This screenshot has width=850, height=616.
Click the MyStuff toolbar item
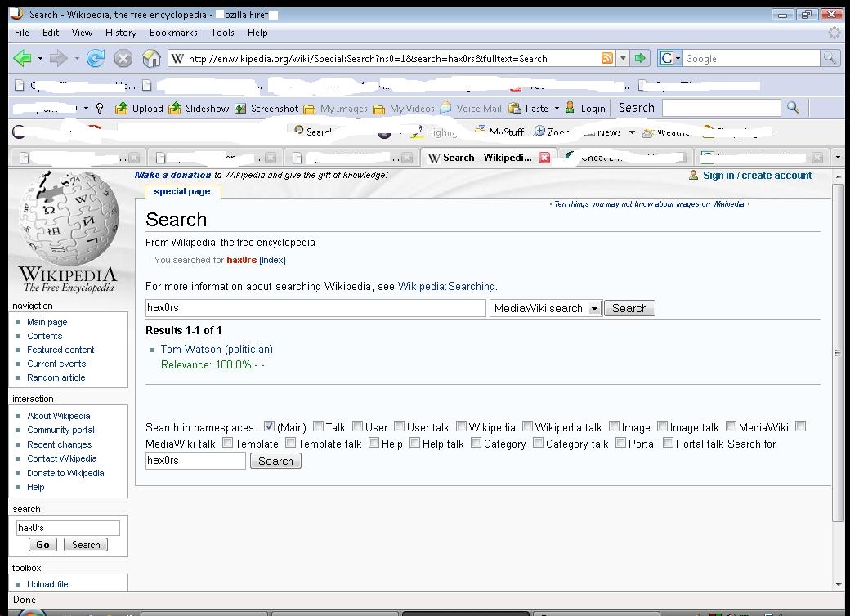click(x=499, y=132)
